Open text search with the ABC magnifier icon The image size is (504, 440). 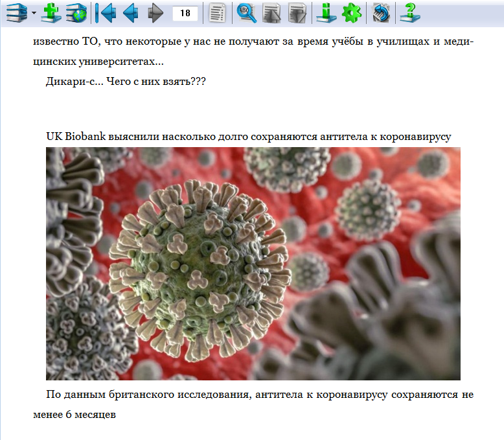pos(247,13)
